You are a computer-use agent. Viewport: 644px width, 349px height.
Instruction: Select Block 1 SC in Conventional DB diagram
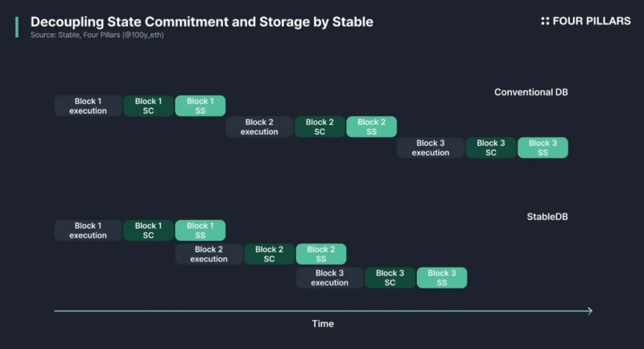click(148, 106)
